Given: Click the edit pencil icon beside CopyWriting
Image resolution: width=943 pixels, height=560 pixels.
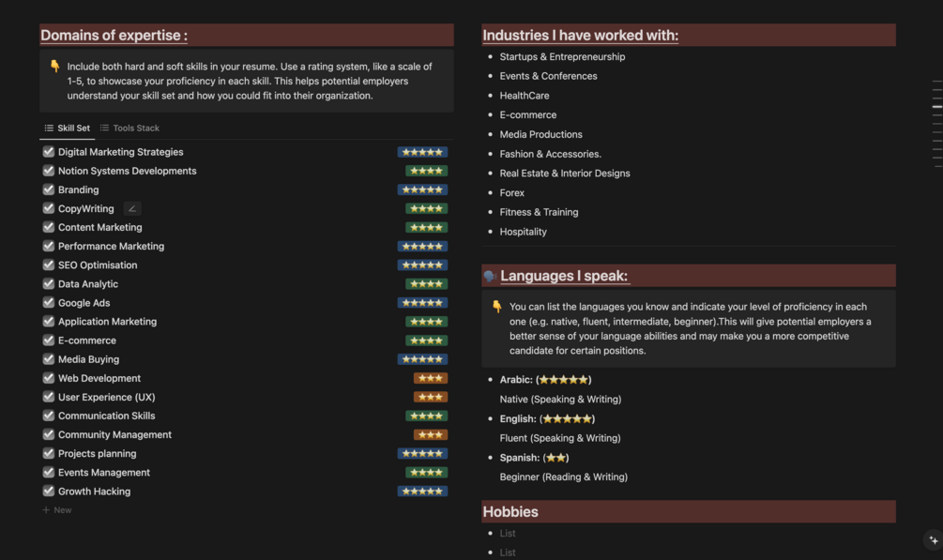Looking at the screenshot, I should click(x=132, y=209).
